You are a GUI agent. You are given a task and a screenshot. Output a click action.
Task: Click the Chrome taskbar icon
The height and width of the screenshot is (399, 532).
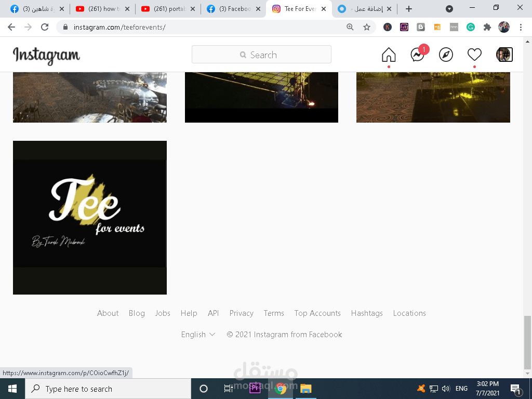point(280,389)
